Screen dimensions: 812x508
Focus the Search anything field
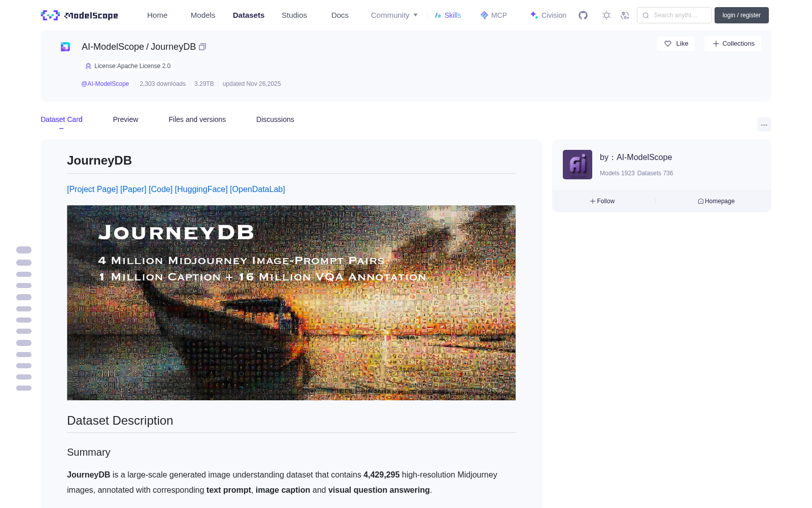674,15
